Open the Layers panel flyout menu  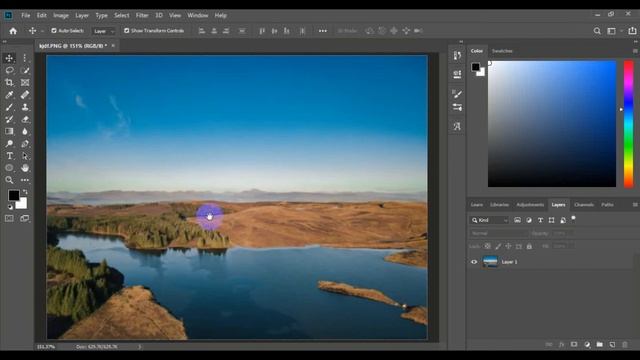point(635,205)
